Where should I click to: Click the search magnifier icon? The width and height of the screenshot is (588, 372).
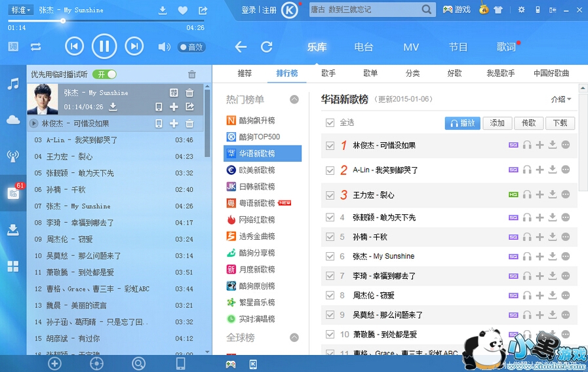point(426,9)
